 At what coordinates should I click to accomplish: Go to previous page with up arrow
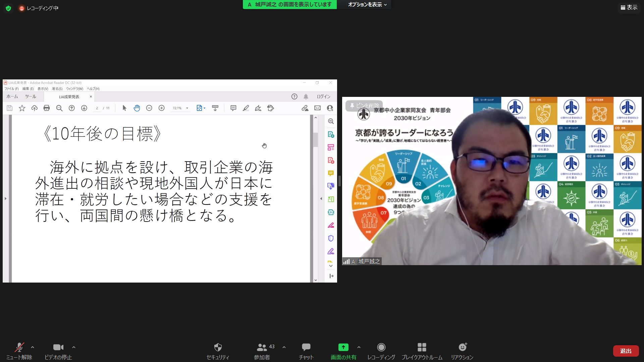pyautogui.click(x=72, y=108)
